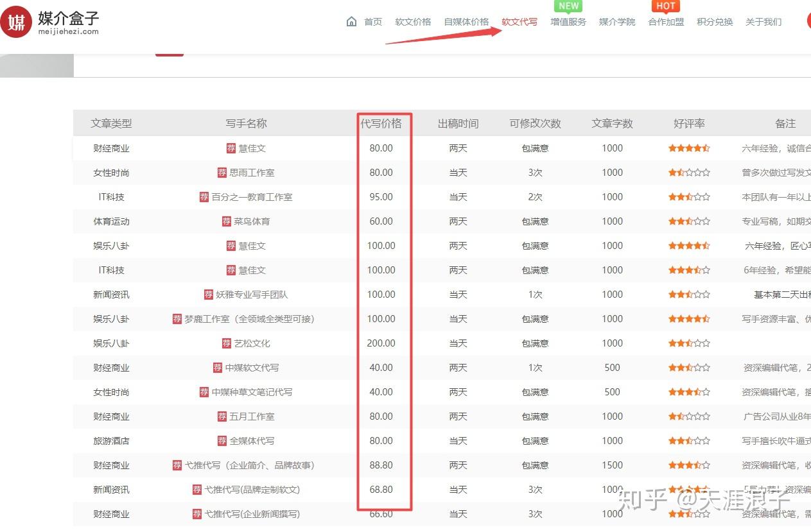The height and width of the screenshot is (532, 811).
Task: Click the 备注 column header
Action: (x=785, y=123)
